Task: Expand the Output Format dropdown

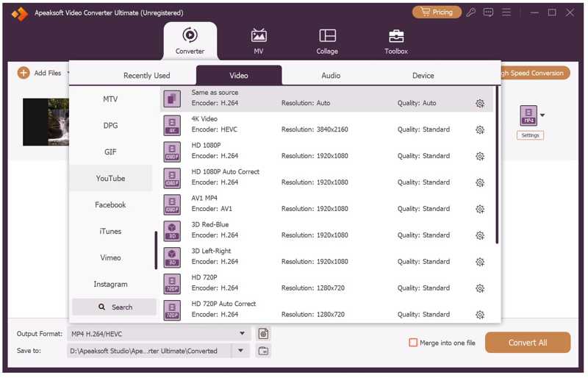Action: point(242,334)
